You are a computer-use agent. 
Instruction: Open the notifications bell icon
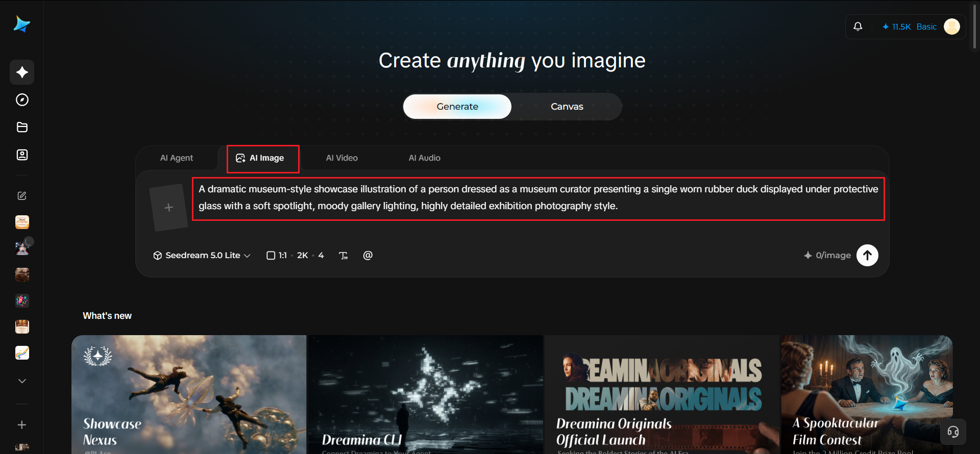pyautogui.click(x=858, y=27)
